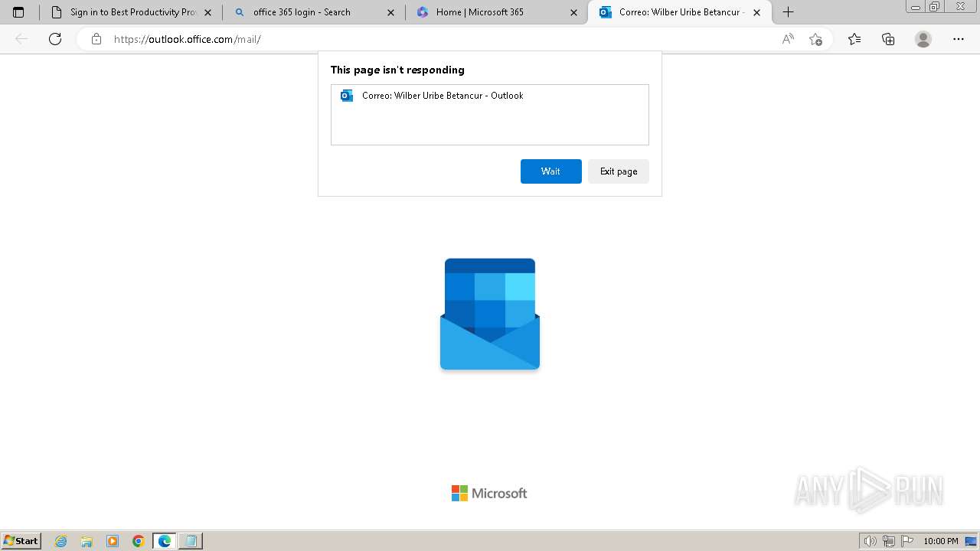View site information lock icon
980x551 pixels.
coord(96,39)
